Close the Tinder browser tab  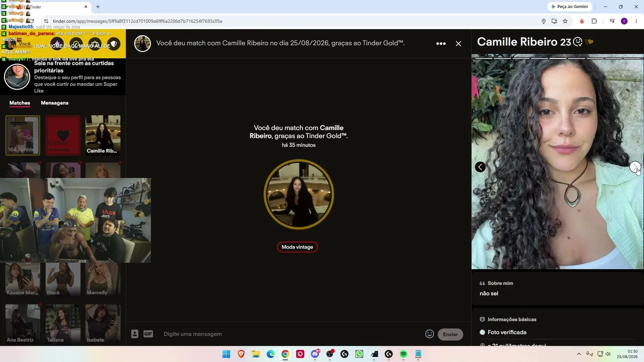86,7
